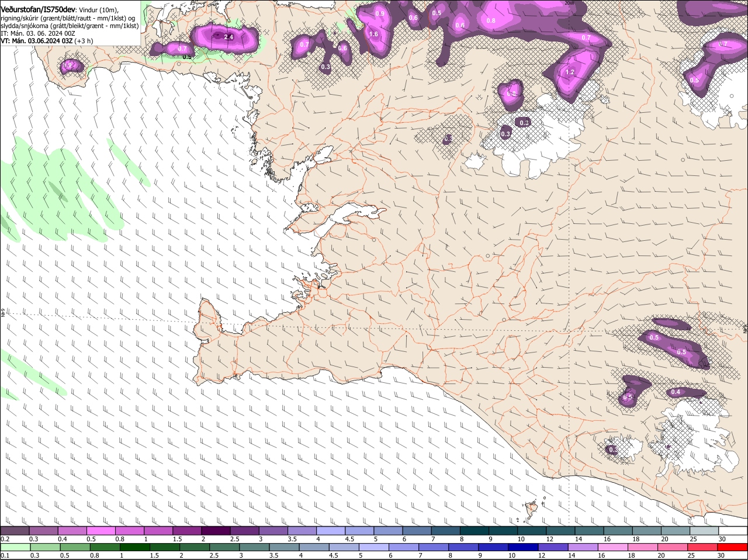Click the 0.9 precipitation value label
Screen dimensions: 748x560
pos(380,13)
